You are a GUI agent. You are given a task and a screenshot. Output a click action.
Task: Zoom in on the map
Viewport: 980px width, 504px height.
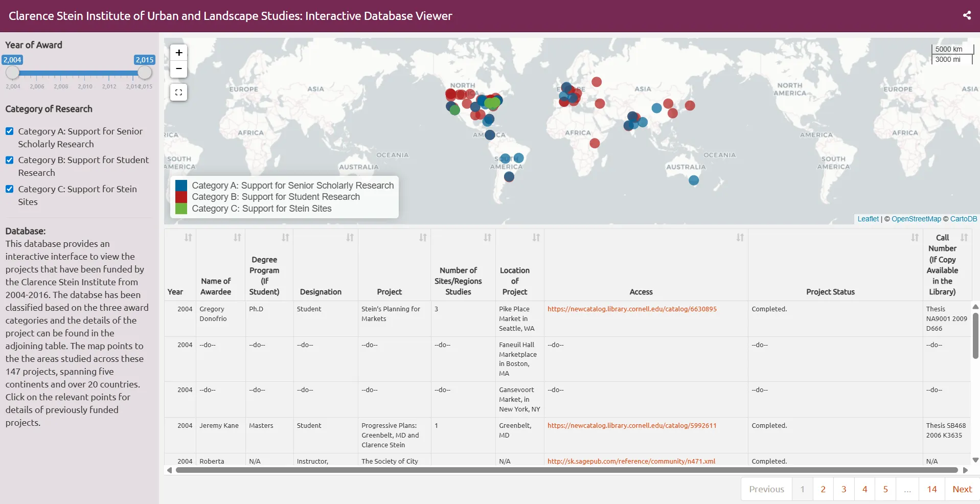tap(178, 53)
